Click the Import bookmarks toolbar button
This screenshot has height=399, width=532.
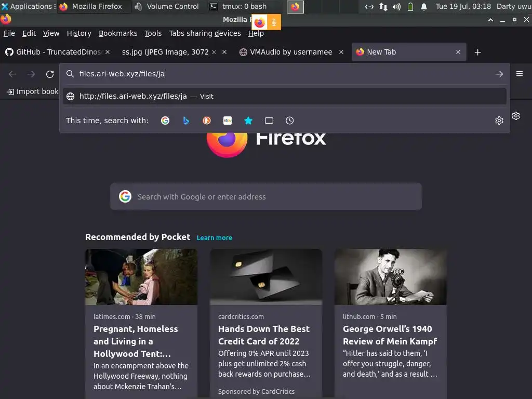click(x=33, y=91)
